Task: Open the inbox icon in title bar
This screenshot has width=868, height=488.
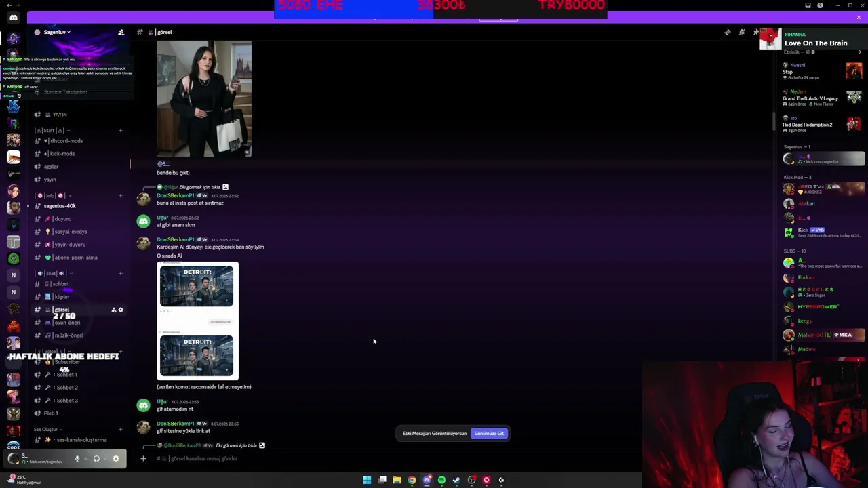Action: 808,5
